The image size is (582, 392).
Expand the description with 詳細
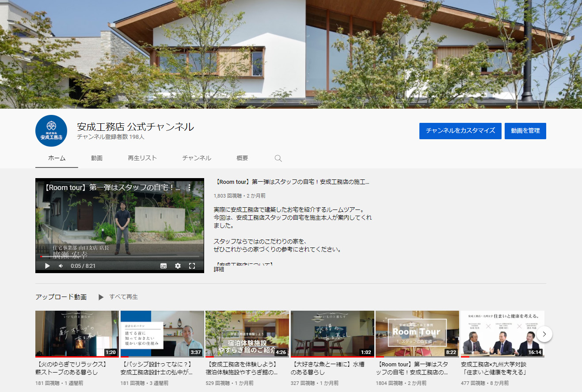pos(219,269)
